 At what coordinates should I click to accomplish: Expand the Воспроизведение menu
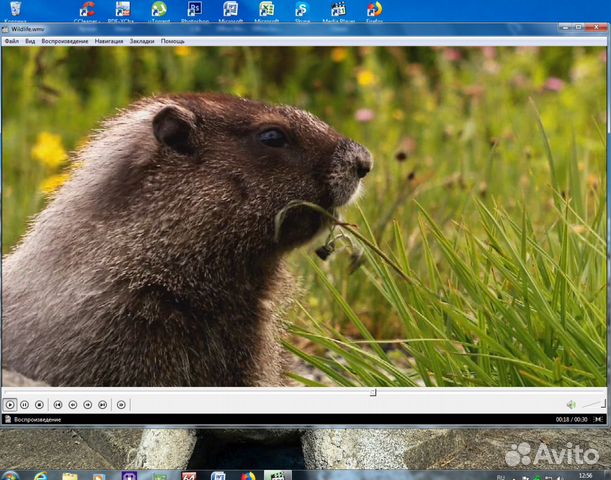click(65, 41)
